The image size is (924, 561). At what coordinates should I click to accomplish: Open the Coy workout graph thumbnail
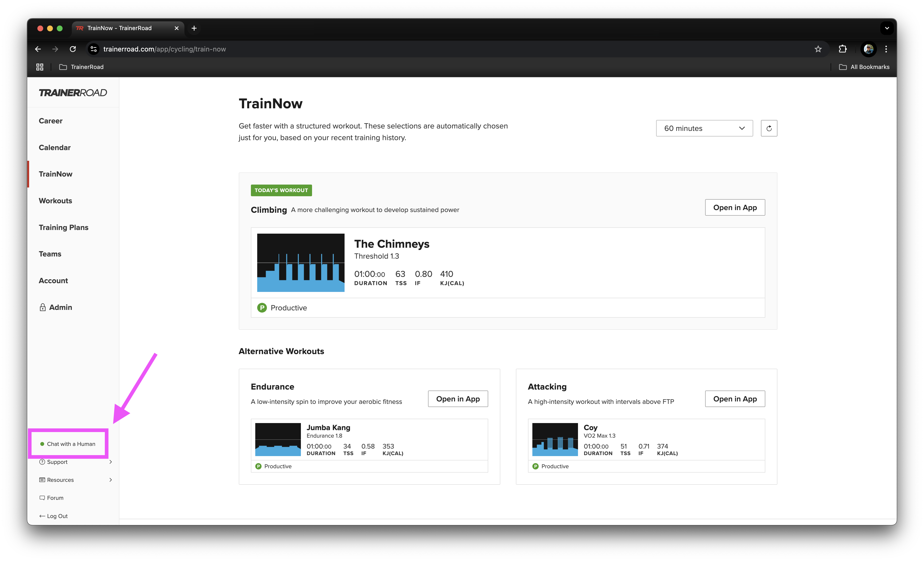pos(555,439)
